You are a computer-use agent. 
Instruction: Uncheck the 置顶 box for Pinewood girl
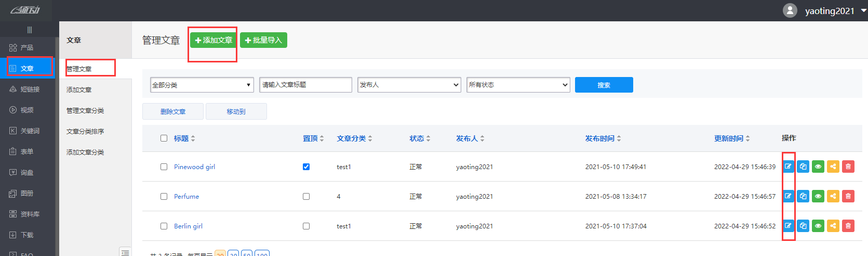click(306, 167)
